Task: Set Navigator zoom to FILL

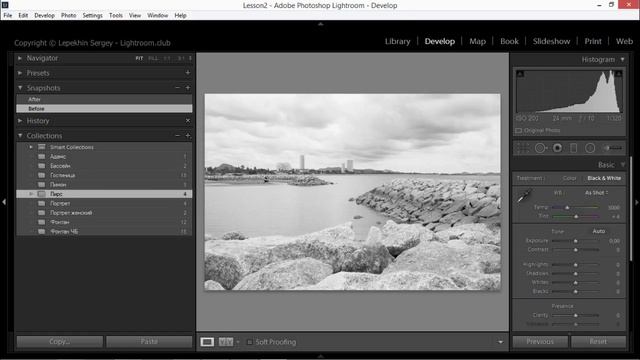Action: (x=153, y=58)
